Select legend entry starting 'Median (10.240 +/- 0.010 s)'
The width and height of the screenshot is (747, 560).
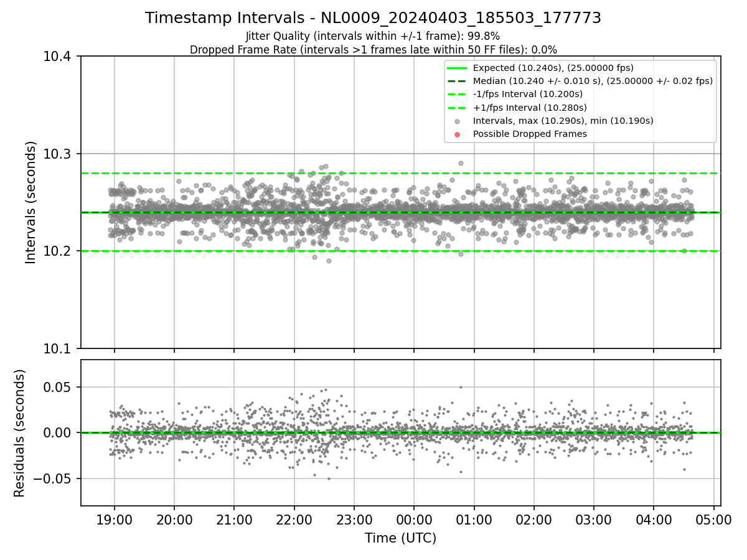593,81
